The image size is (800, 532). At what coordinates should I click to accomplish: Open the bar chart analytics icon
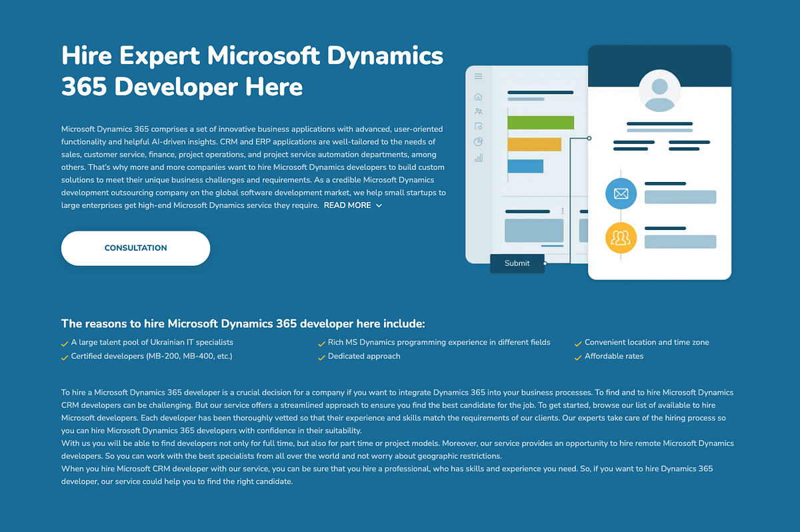pos(478,157)
